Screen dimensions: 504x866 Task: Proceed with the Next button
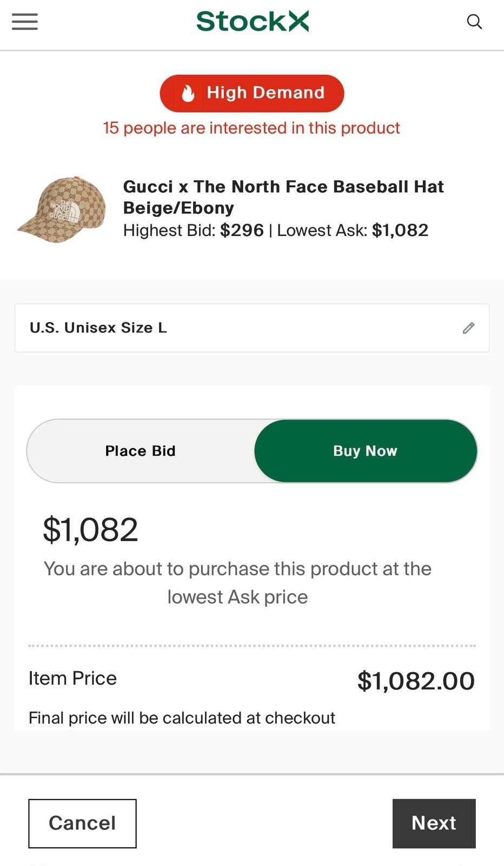pos(434,823)
